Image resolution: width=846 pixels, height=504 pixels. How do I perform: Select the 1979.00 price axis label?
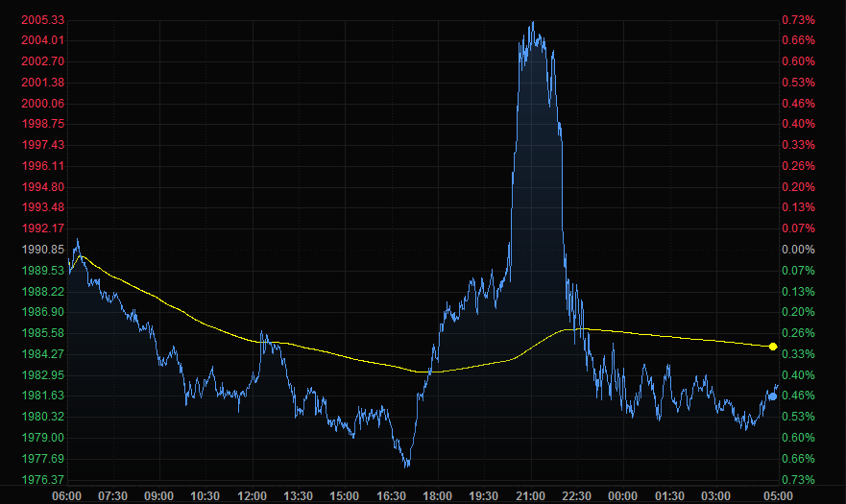click(42, 438)
